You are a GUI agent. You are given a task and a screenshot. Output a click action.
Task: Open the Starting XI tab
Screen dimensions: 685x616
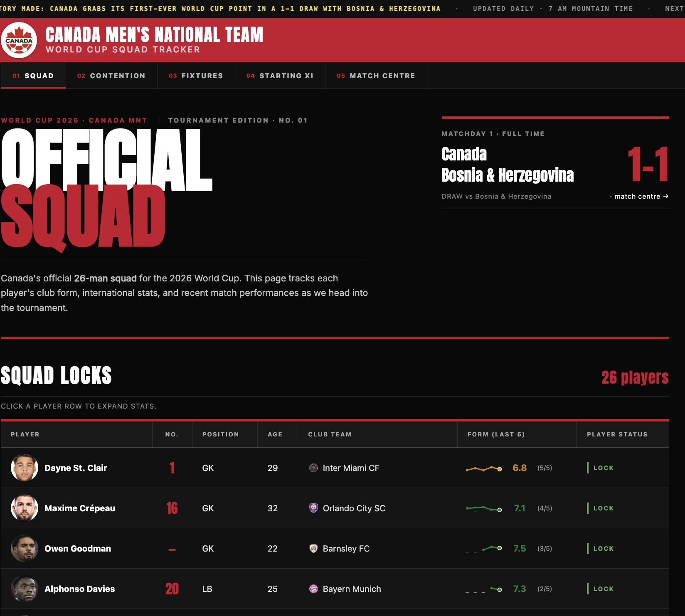point(280,76)
